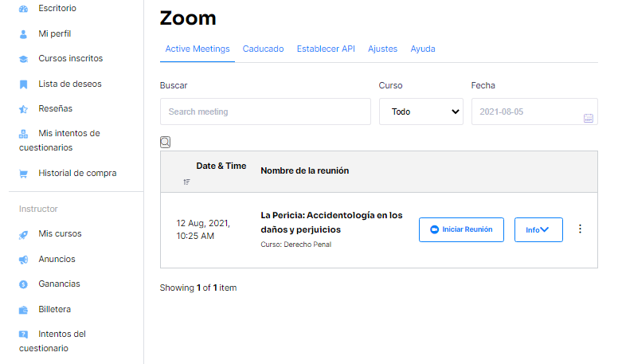
Task: Expand the Curso dropdown showing Todo
Action: coord(421,112)
